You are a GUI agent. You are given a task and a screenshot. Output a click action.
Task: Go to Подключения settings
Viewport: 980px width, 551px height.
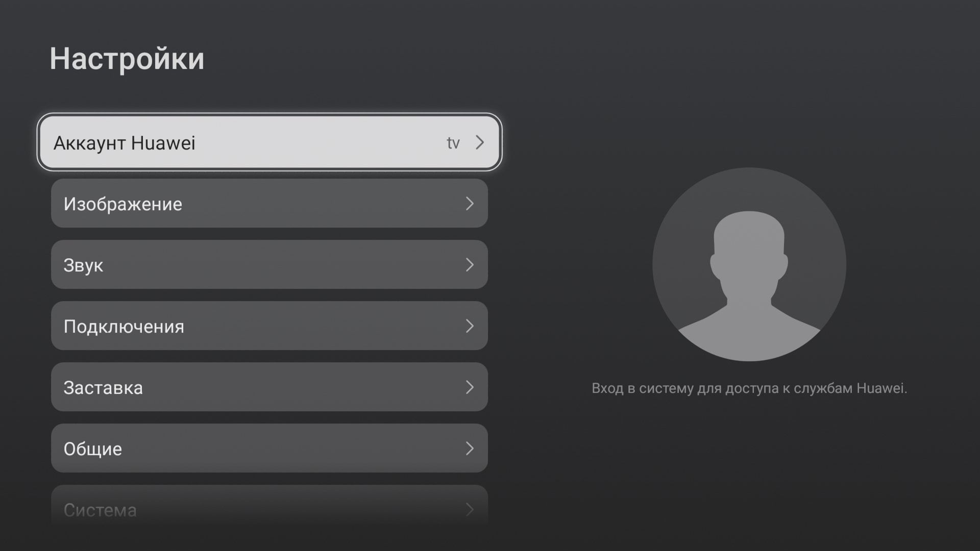(269, 325)
